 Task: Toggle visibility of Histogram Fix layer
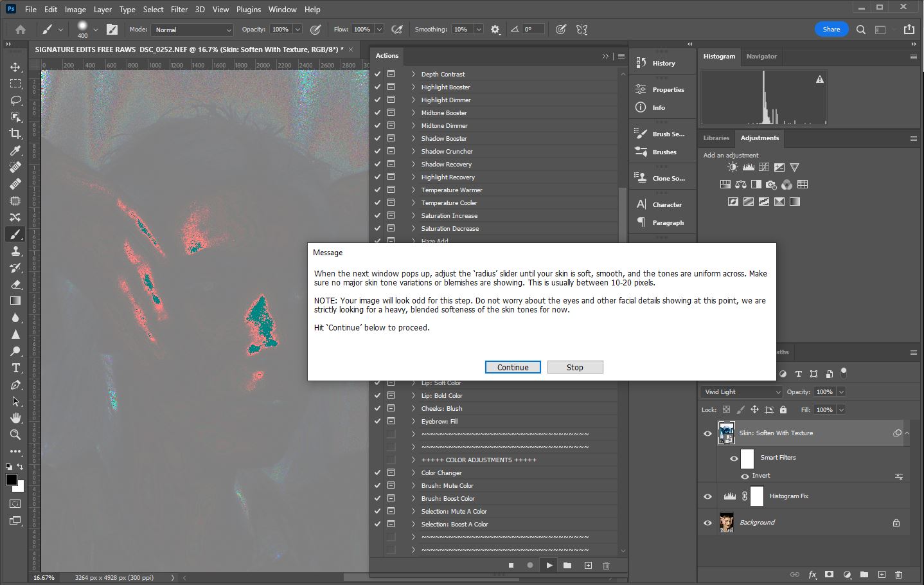[x=707, y=496]
